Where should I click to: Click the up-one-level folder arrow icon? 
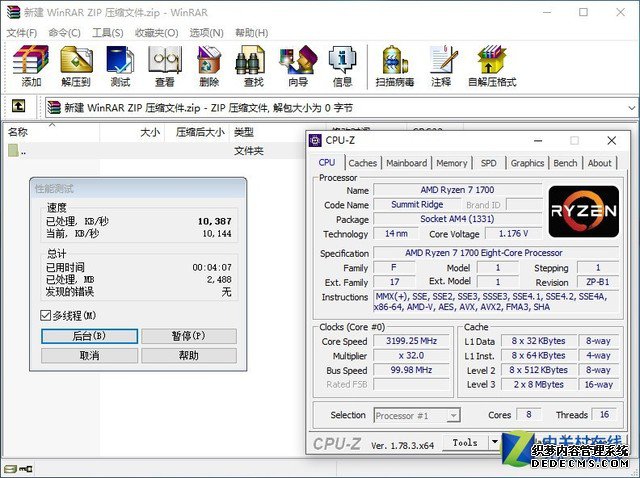click(18, 106)
